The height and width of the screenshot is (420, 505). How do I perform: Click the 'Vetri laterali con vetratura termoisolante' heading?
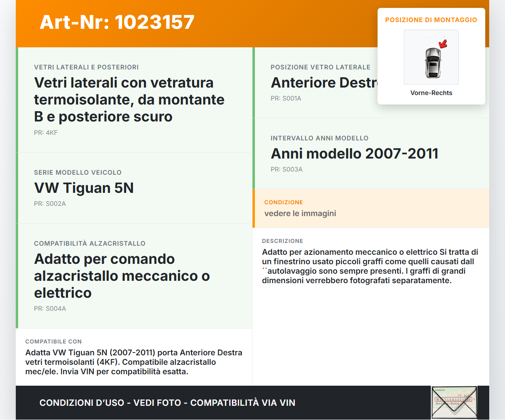click(x=129, y=99)
